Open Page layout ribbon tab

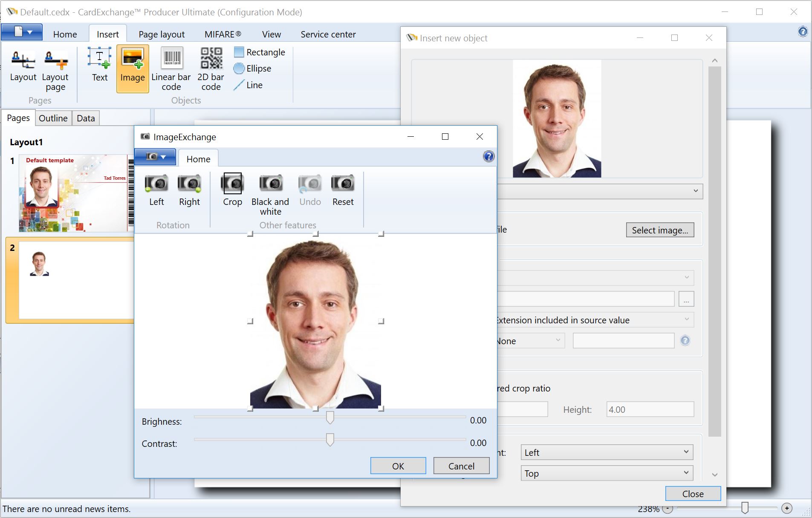pos(162,34)
